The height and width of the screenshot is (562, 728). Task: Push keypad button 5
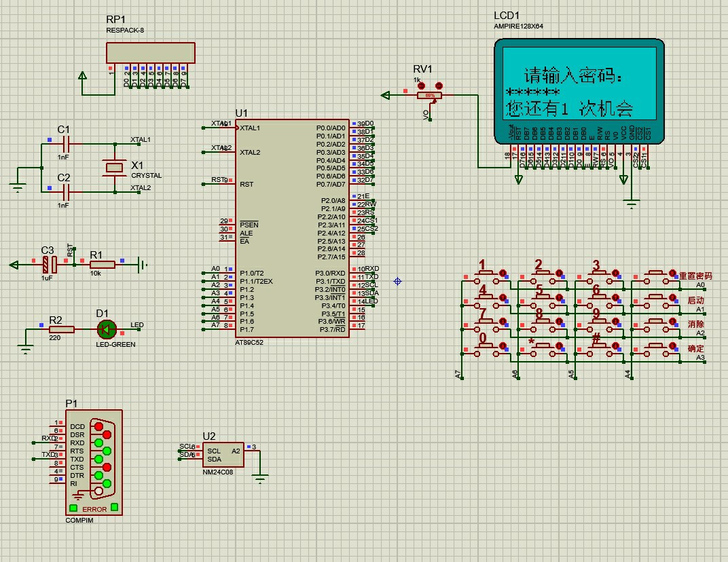coord(543,301)
